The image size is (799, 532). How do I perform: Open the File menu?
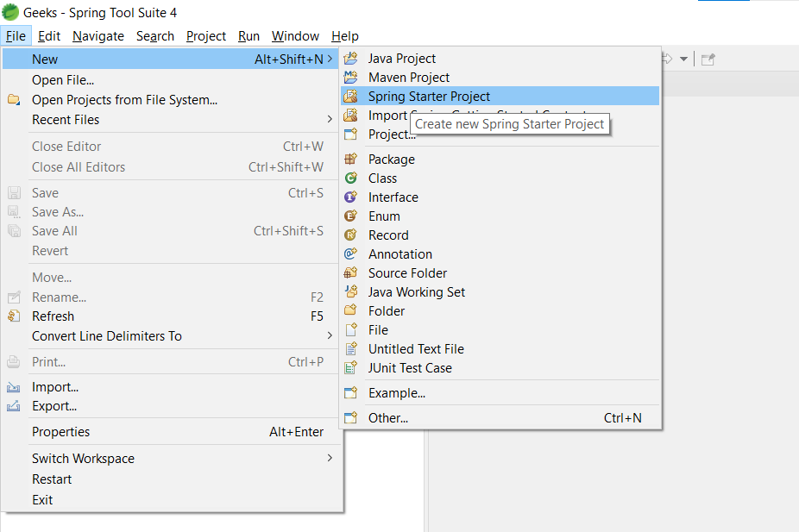[16, 36]
